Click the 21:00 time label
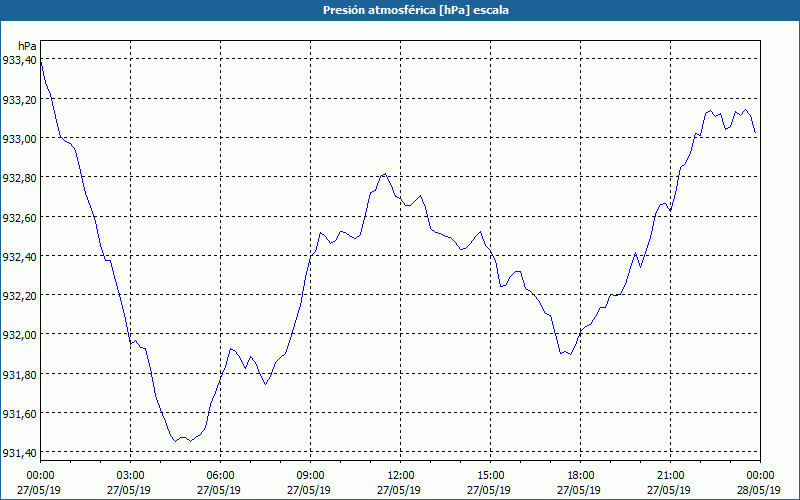The height and width of the screenshot is (500, 800). coord(670,476)
